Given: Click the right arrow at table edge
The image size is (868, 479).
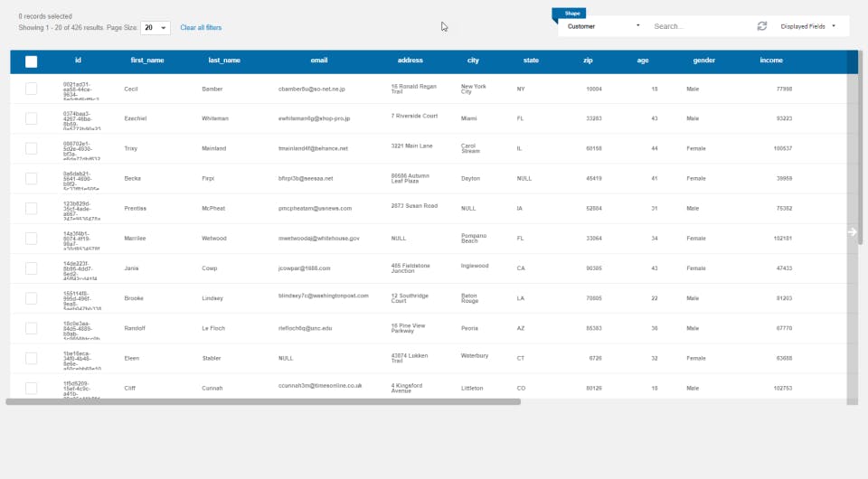Looking at the screenshot, I should click(852, 232).
